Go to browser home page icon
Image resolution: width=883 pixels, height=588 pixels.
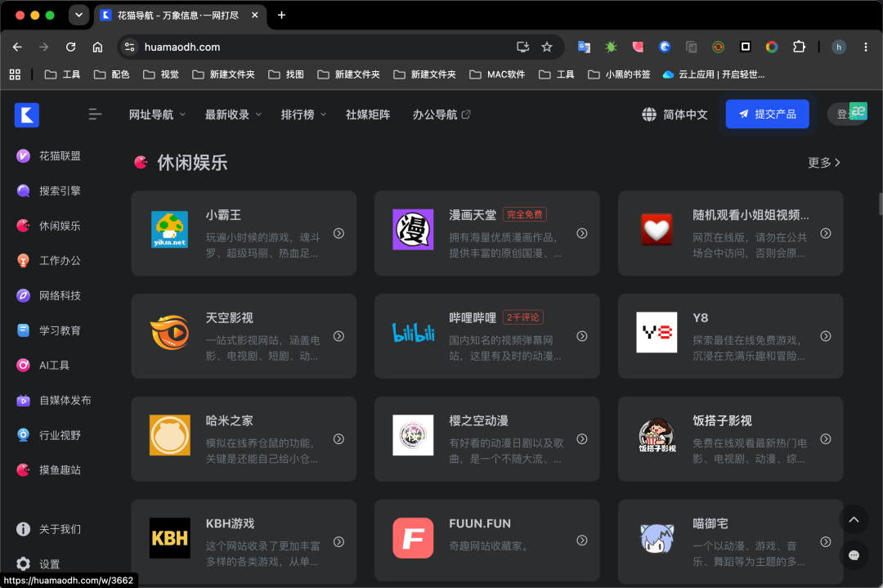point(97,47)
